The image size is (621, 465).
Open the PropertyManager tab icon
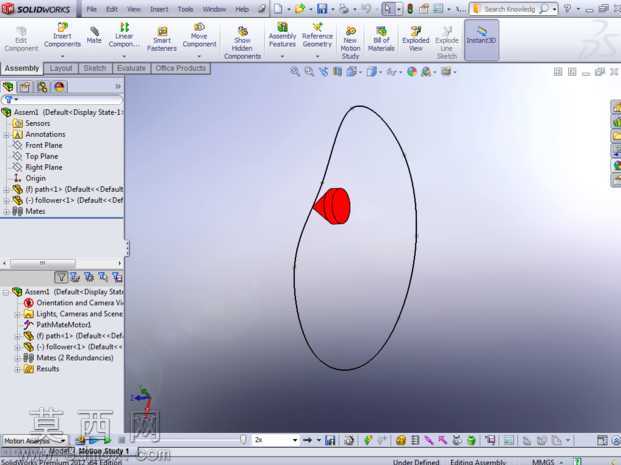[x=25, y=87]
